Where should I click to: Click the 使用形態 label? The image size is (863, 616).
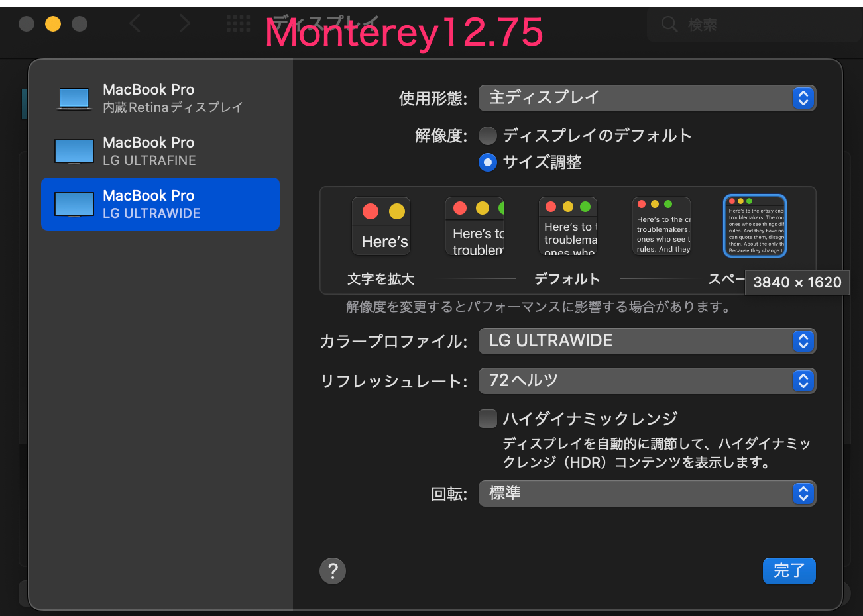433,99
